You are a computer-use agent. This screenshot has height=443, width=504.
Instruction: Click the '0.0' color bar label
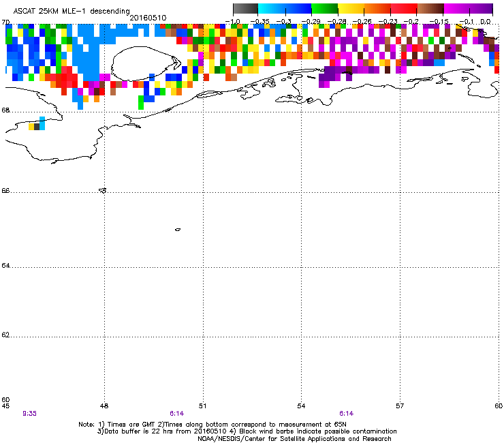486,21
